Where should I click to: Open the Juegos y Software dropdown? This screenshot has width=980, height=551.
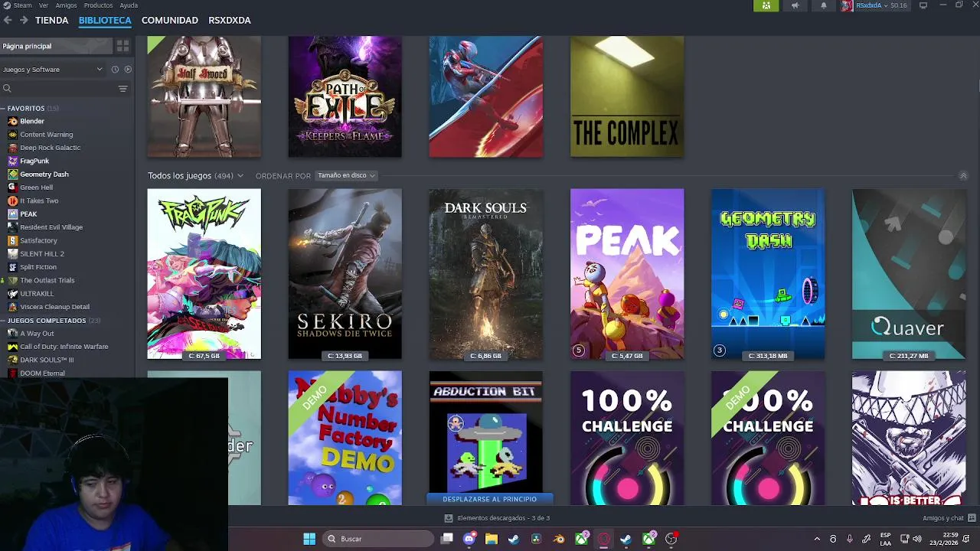tap(52, 69)
